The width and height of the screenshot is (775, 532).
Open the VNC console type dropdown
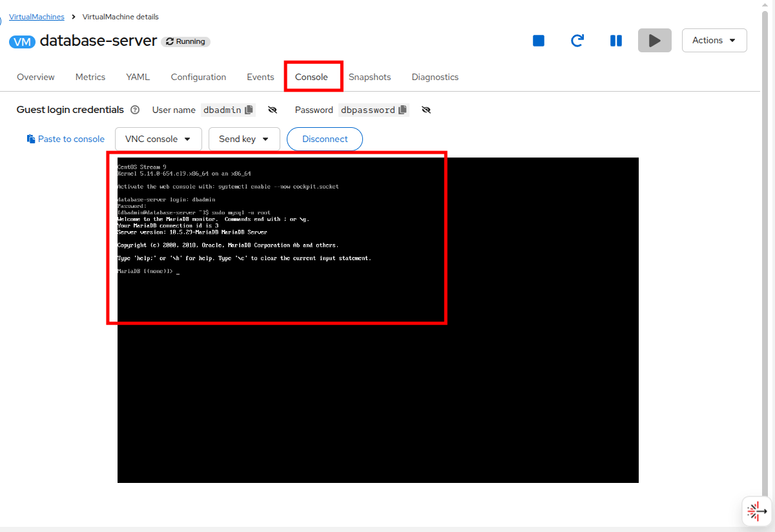[x=158, y=139]
